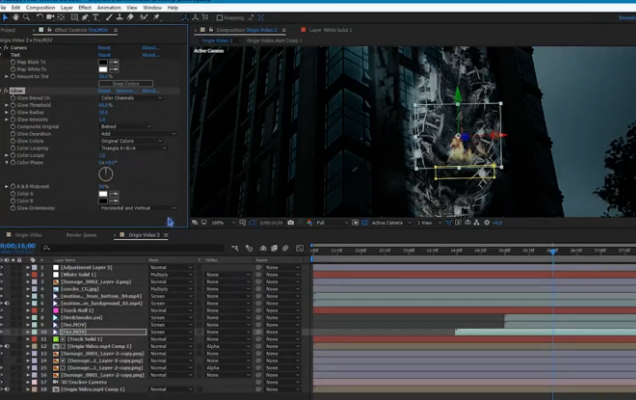Switch to the Render Queue tab
The image size is (636, 400).
coord(81,234)
